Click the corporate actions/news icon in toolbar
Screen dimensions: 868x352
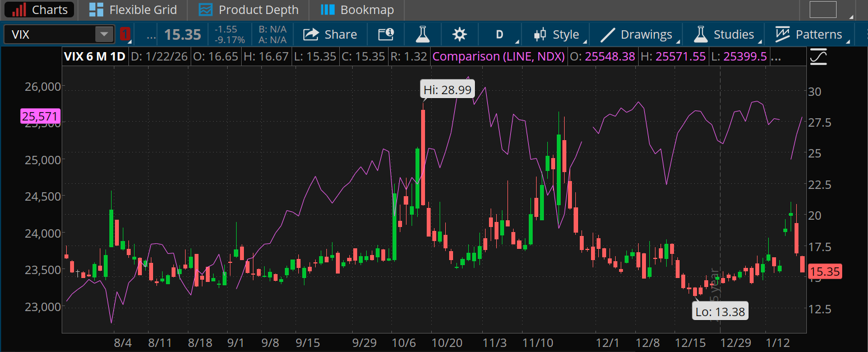(385, 34)
